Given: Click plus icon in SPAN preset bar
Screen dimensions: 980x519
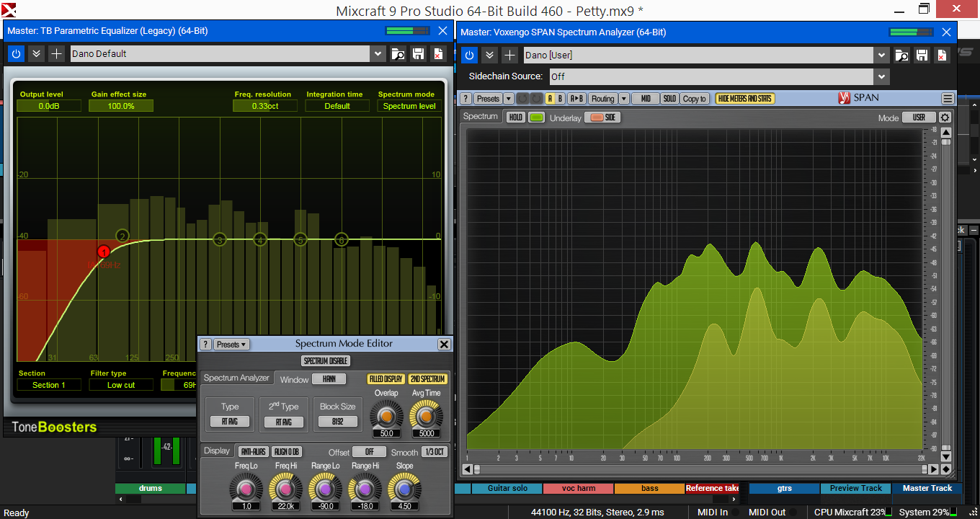Looking at the screenshot, I should (509, 55).
